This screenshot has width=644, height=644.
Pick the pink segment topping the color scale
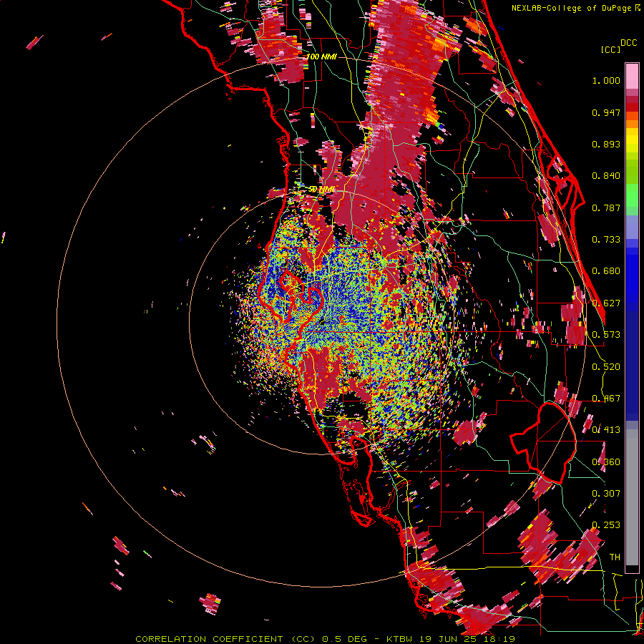click(632, 76)
